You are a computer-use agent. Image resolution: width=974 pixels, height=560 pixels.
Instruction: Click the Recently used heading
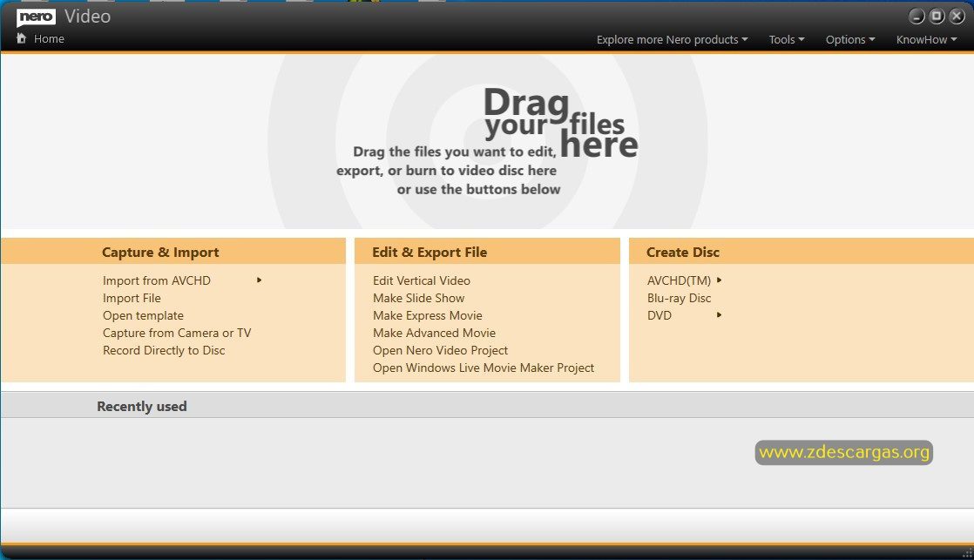tap(142, 406)
